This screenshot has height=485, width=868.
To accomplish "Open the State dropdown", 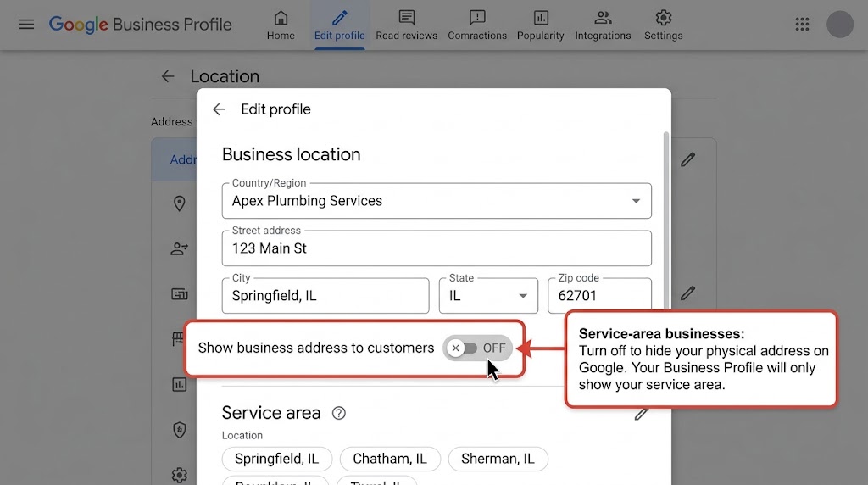I will click(488, 296).
